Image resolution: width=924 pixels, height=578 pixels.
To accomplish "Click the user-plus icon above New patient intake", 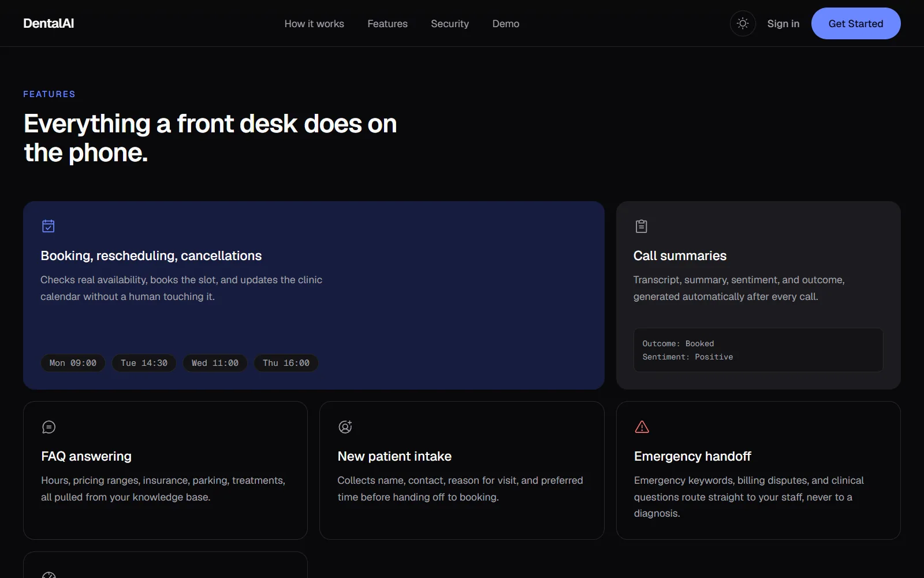I will (x=345, y=427).
